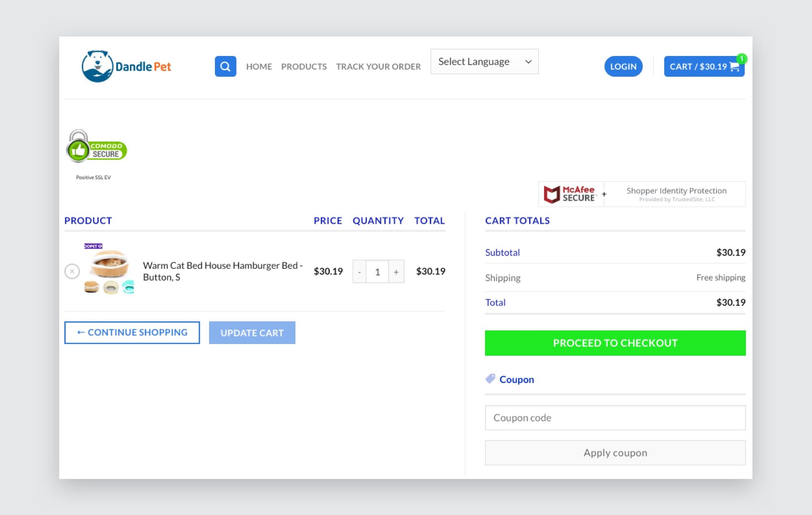Decrease quantity with minus button
The image size is (812, 515).
359,272
